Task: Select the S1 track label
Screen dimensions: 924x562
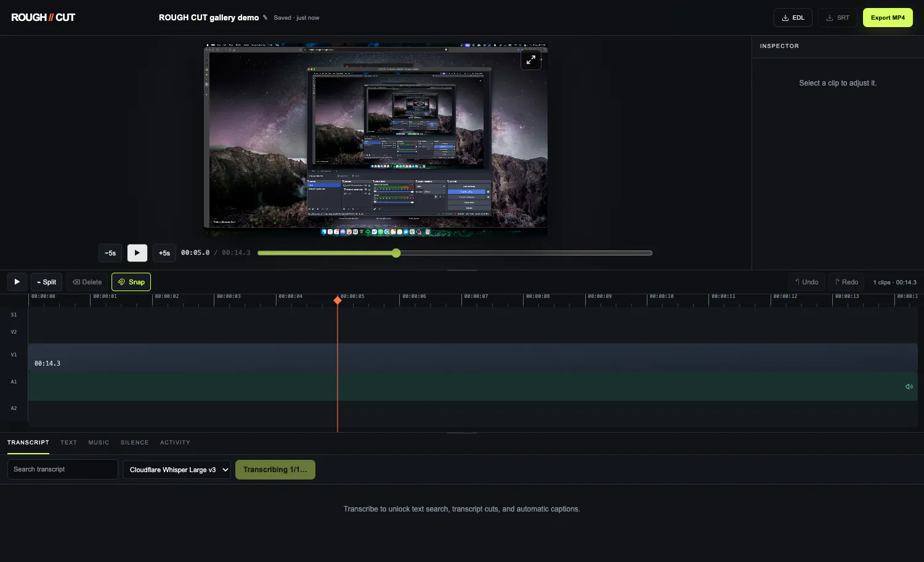Action: (x=14, y=315)
